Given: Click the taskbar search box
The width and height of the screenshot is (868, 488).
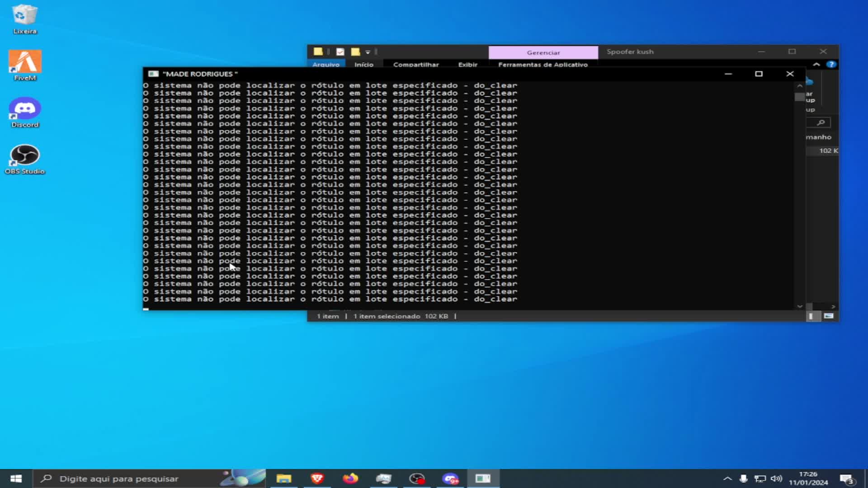Looking at the screenshot, I should pyautogui.click(x=118, y=479).
